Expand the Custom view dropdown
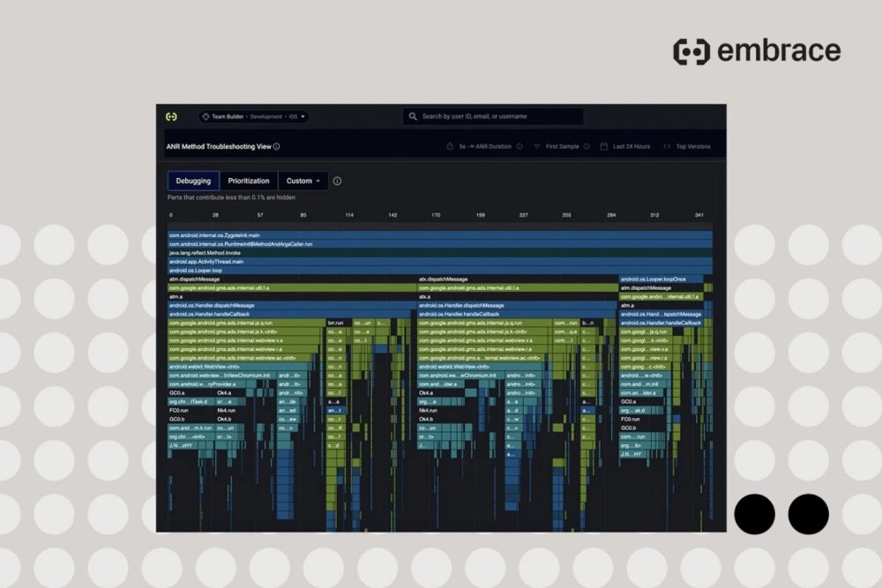This screenshot has width=882, height=588. pyautogui.click(x=303, y=181)
